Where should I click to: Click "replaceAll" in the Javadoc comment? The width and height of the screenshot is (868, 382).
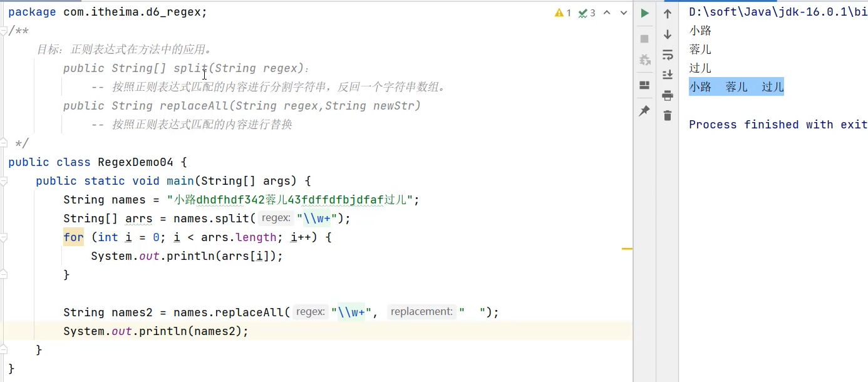194,106
